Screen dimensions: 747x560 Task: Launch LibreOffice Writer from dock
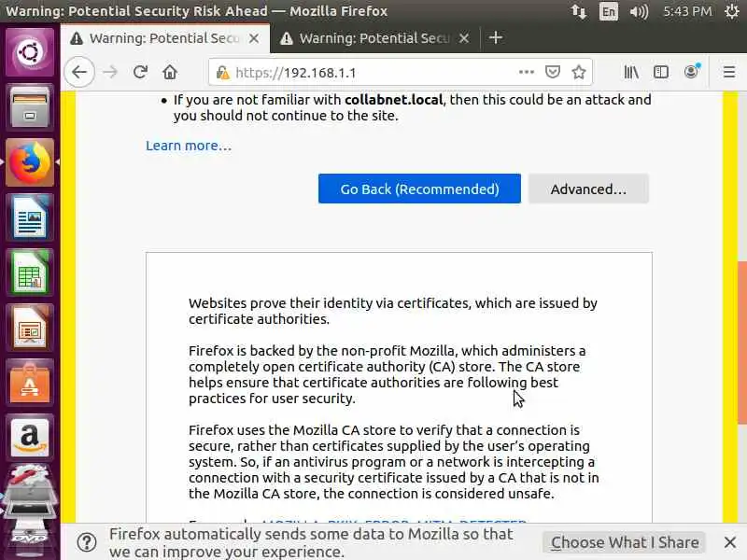[x=30, y=217]
